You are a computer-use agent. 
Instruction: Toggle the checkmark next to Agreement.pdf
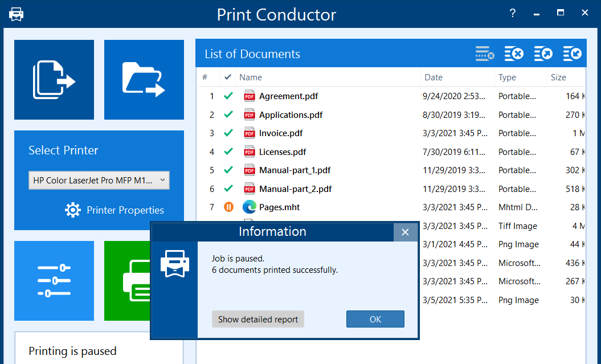click(228, 96)
